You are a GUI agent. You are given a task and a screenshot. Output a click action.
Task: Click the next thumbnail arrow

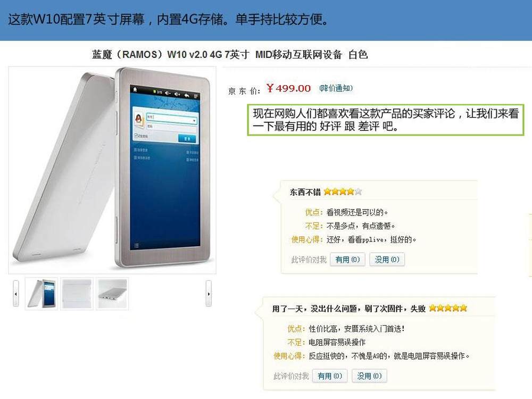pos(209,294)
